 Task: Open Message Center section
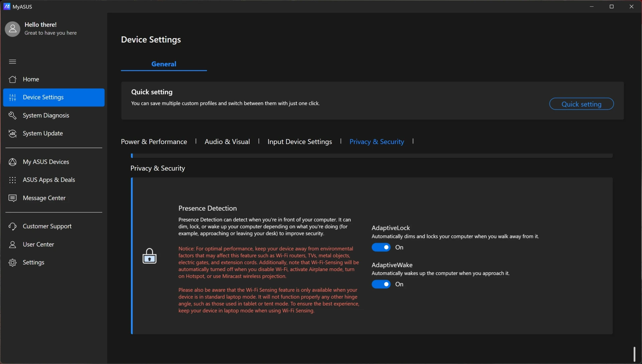point(54,198)
